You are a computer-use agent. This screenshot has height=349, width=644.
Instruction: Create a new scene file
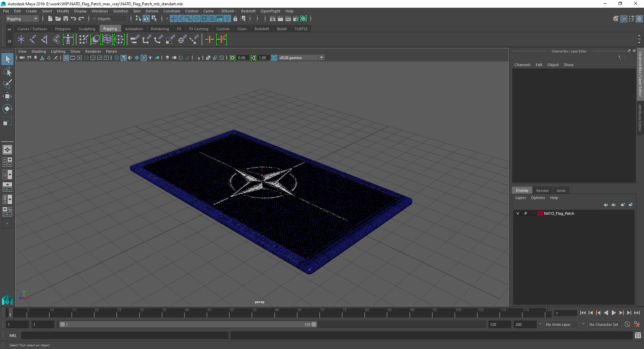tap(50, 19)
